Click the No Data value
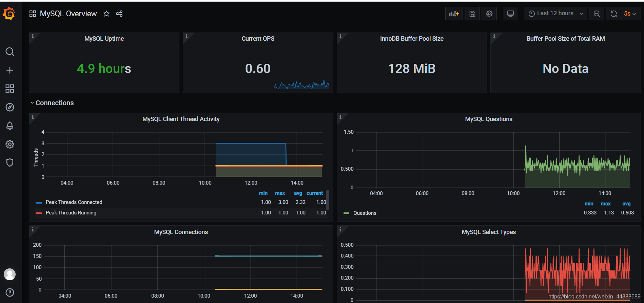The height and width of the screenshot is (303, 644). (566, 69)
